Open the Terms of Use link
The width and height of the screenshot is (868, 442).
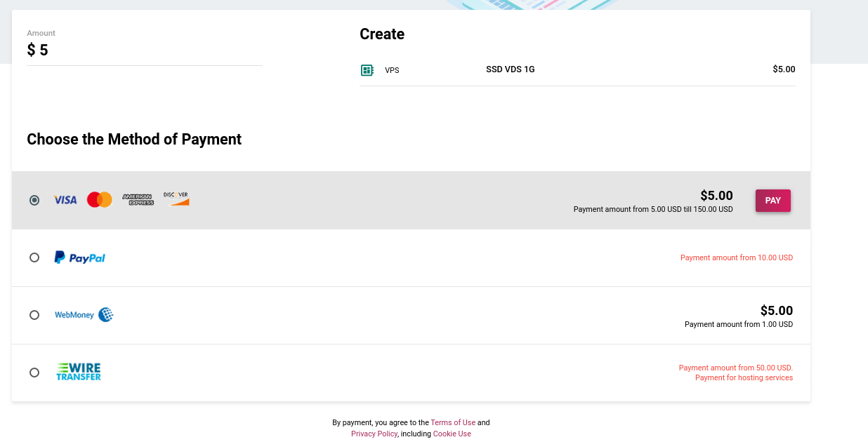coord(453,422)
